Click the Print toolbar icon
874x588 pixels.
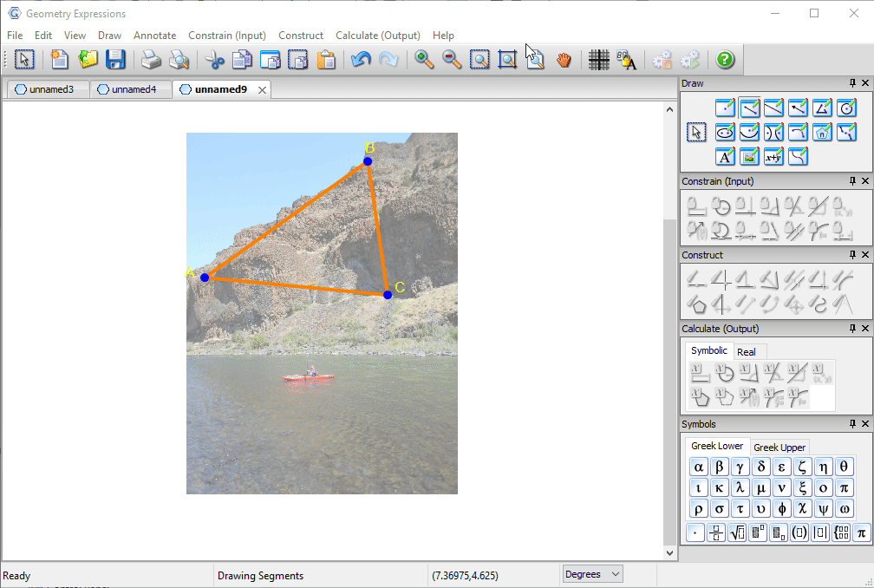151,59
